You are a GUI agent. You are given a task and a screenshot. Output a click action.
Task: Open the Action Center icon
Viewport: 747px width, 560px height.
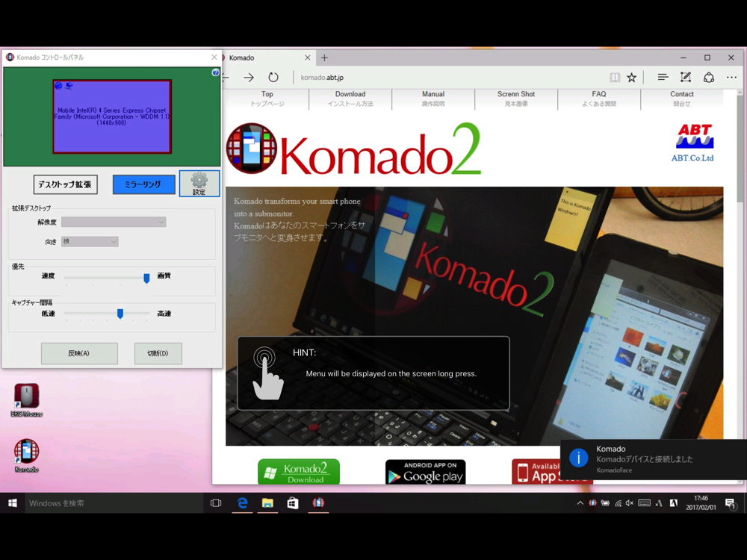click(731, 503)
